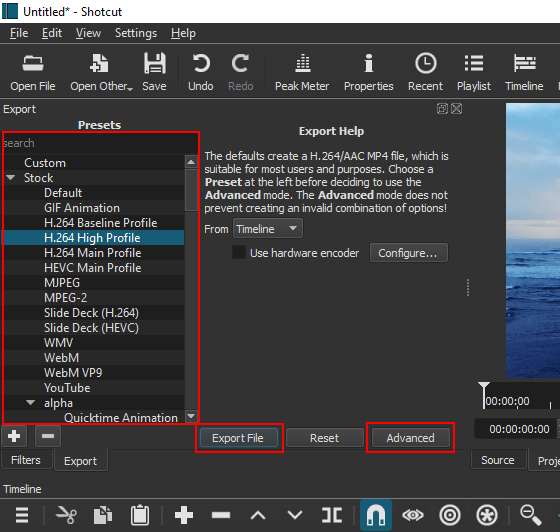Viewport: 560px width, 532px height.
Task: Toggle timeline snapping magnet
Action: click(376, 515)
